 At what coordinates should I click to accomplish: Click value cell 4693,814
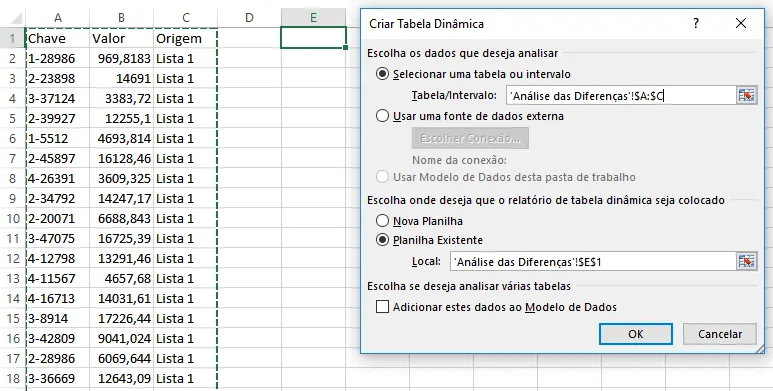(121, 139)
